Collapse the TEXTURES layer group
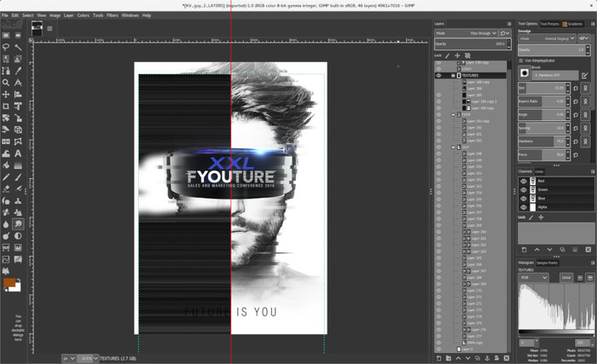 [x=453, y=75]
